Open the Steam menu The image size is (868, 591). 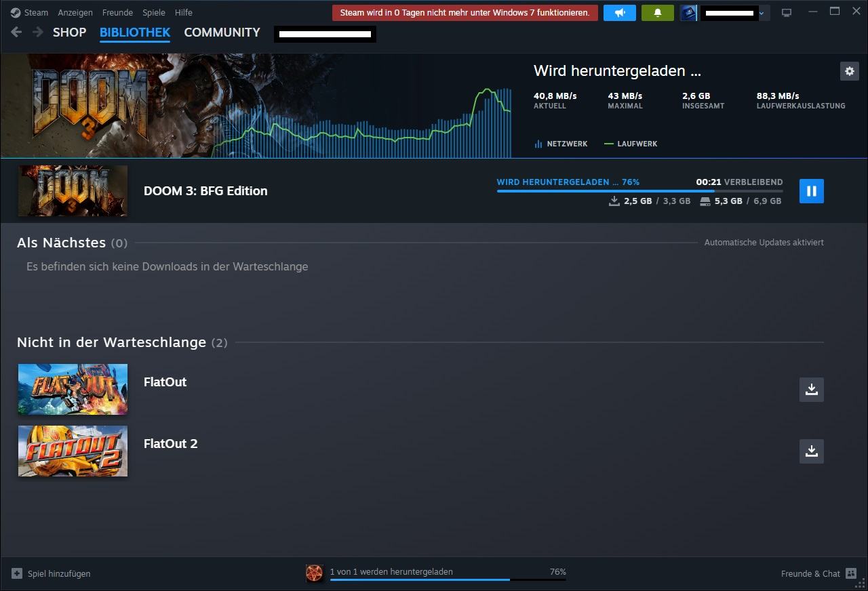36,12
